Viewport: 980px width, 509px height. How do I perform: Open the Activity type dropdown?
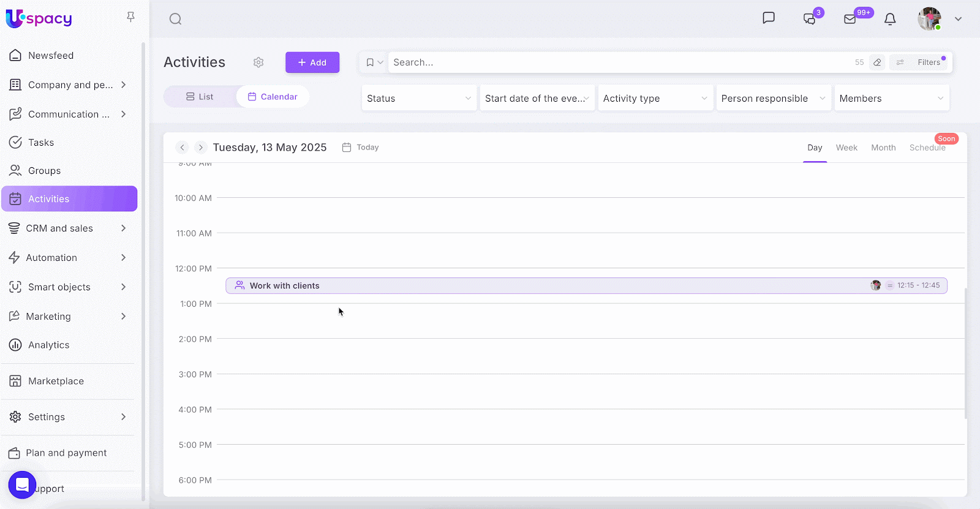[655, 99]
